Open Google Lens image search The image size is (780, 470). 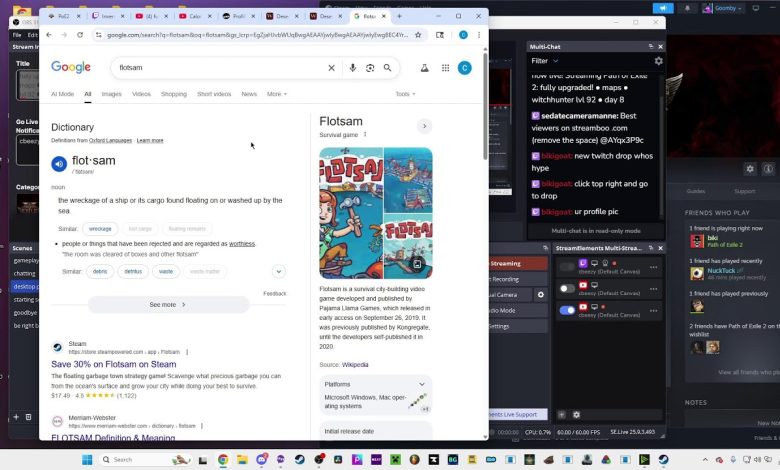[x=370, y=68]
